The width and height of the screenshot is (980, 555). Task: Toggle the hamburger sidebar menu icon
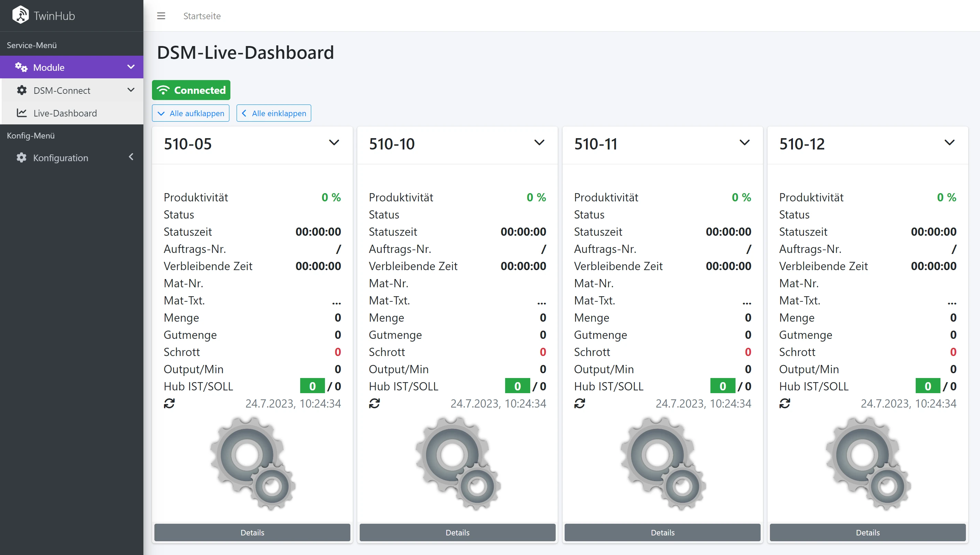[161, 16]
